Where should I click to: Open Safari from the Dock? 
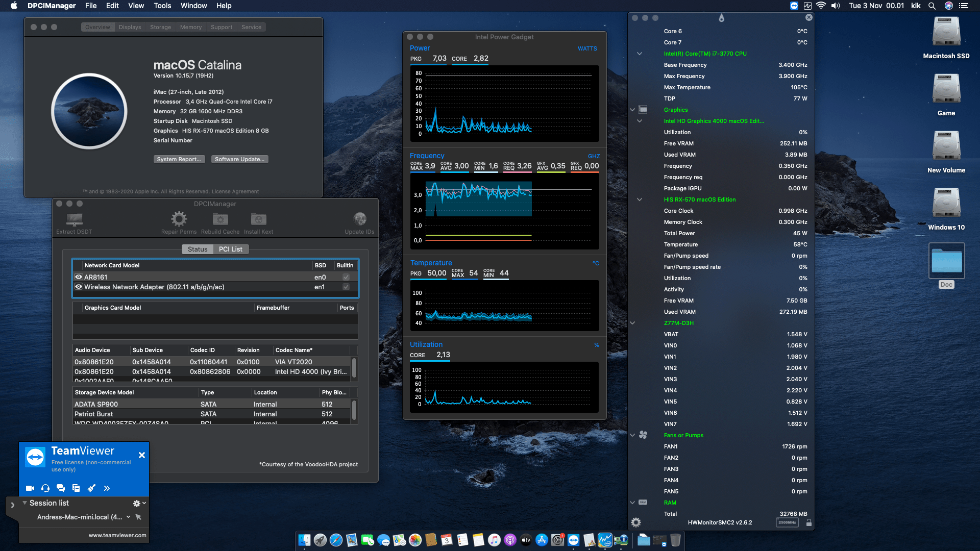[336, 540]
